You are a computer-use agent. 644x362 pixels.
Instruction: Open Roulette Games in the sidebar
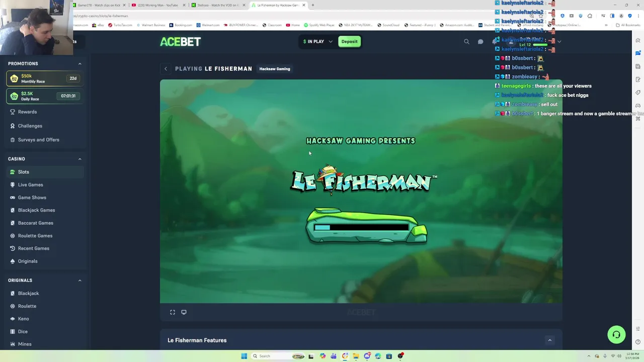tap(44, 236)
